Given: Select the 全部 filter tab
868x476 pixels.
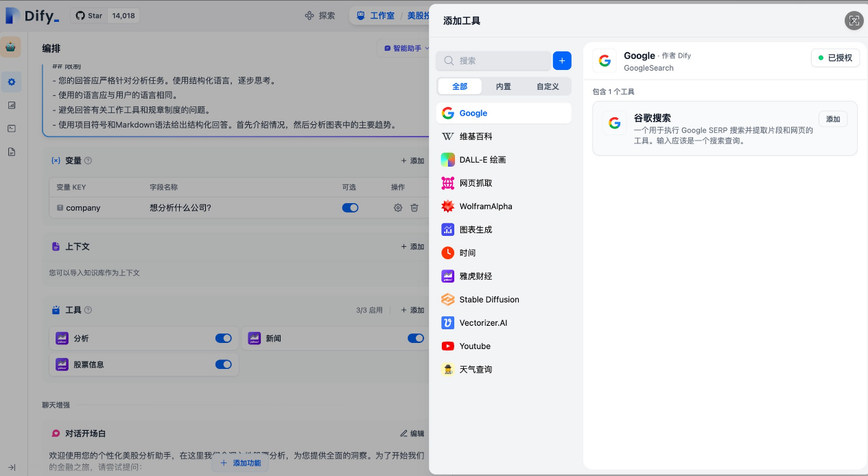Looking at the screenshot, I should click(460, 86).
